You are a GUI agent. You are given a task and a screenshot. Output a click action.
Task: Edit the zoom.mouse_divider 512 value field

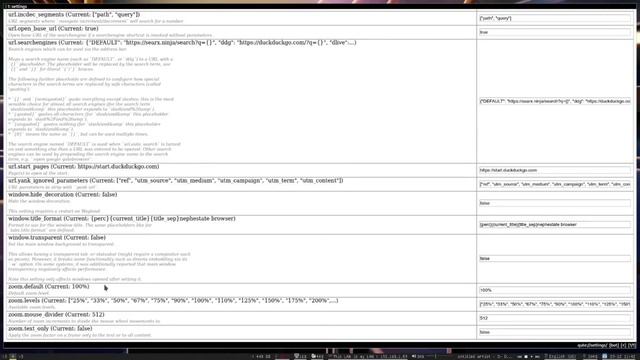click(555, 318)
